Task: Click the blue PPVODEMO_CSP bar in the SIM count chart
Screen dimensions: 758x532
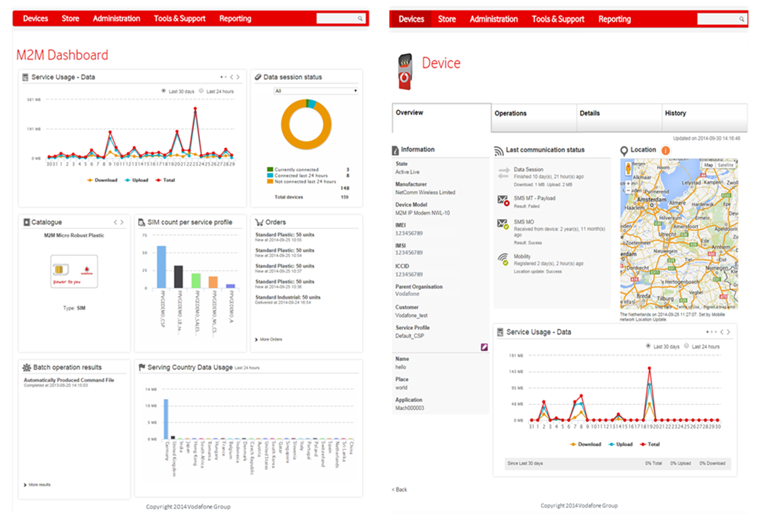Action: click(x=161, y=267)
